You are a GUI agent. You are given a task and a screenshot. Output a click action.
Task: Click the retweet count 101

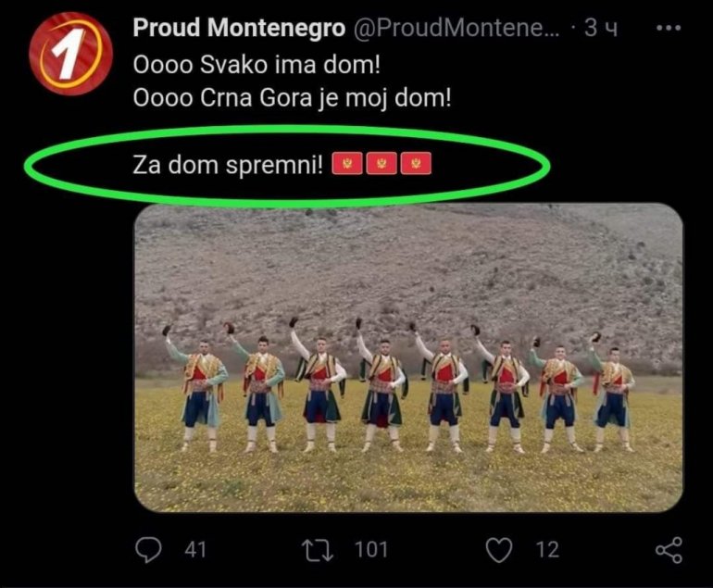point(371,550)
